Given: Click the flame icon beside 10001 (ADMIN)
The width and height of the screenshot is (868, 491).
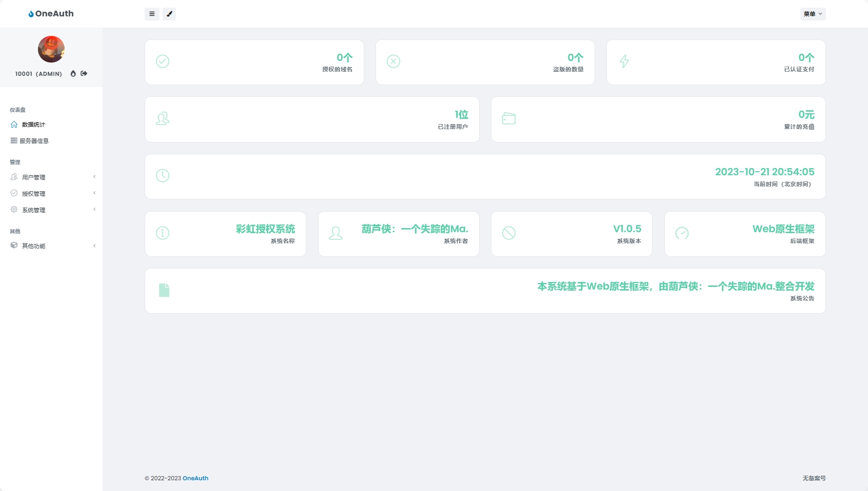Looking at the screenshot, I should pyautogui.click(x=73, y=73).
